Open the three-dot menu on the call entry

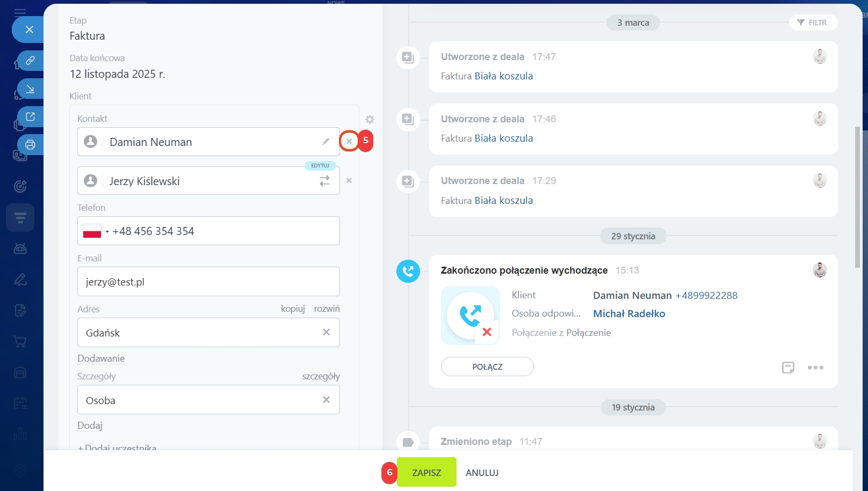(x=815, y=368)
